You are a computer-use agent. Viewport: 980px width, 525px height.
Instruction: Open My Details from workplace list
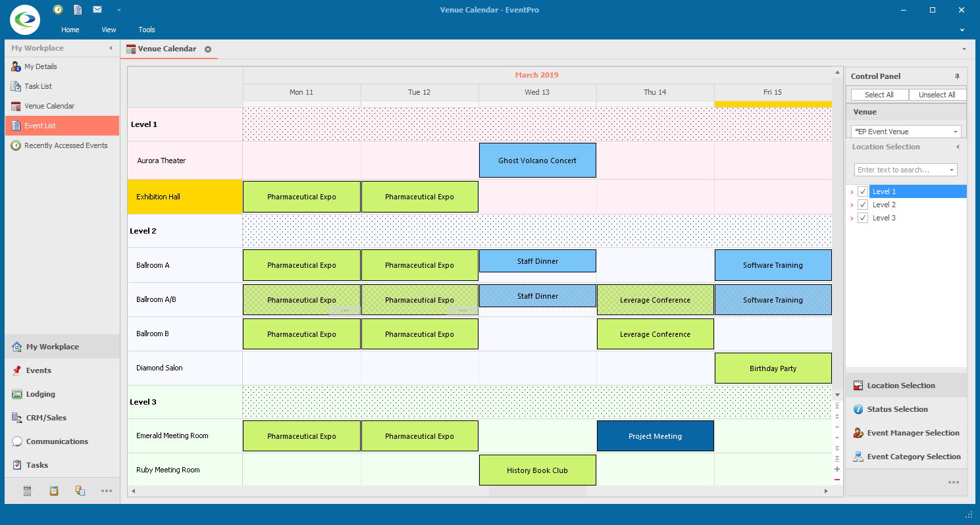pyautogui.click(x=63, y=66)
